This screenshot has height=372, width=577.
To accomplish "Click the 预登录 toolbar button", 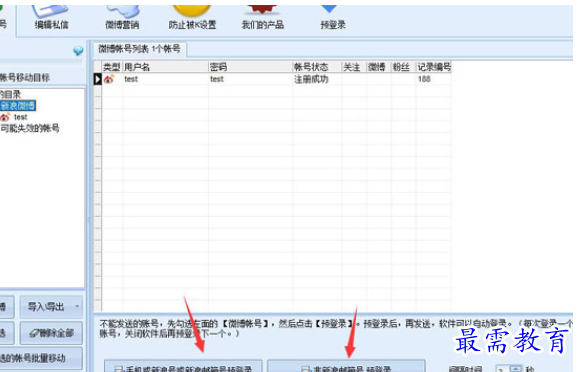I will pyautogui.click(x=333, y=18).
